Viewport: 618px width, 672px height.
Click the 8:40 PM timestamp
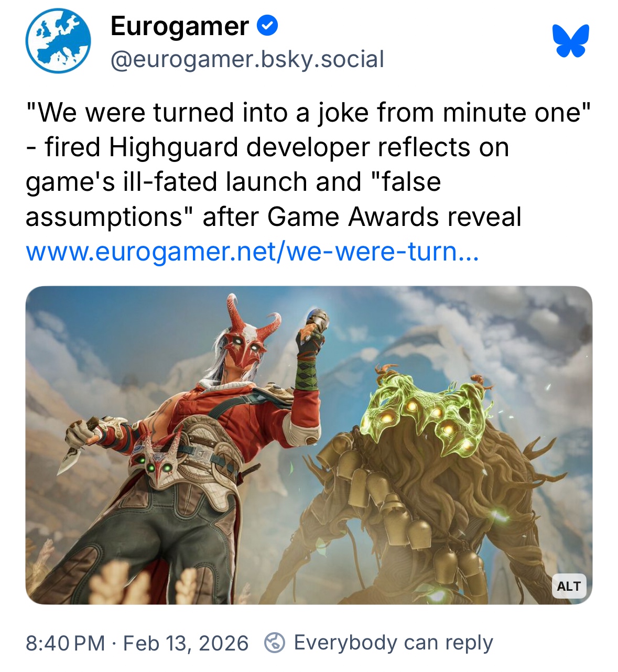coord(66,643)
